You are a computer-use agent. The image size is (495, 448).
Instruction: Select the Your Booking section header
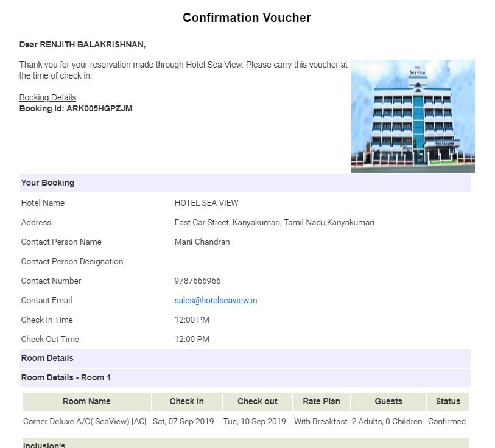click(x=245, y=183)
